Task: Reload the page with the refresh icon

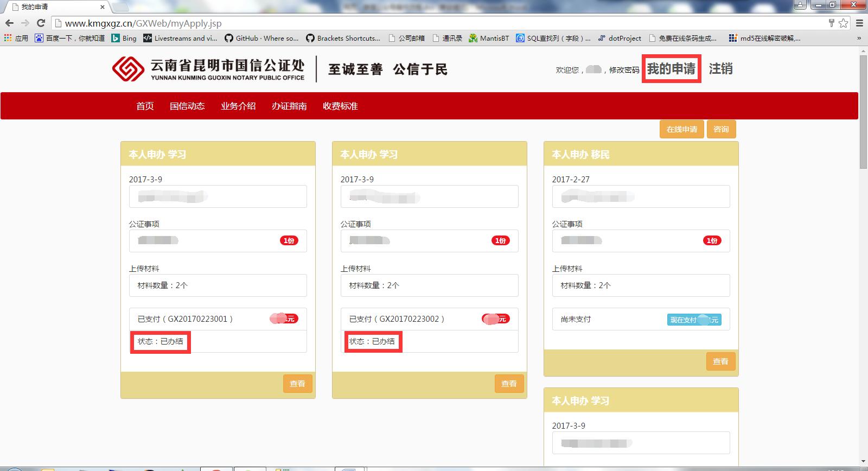Action: pyautogui.click(x=41, y=23)
